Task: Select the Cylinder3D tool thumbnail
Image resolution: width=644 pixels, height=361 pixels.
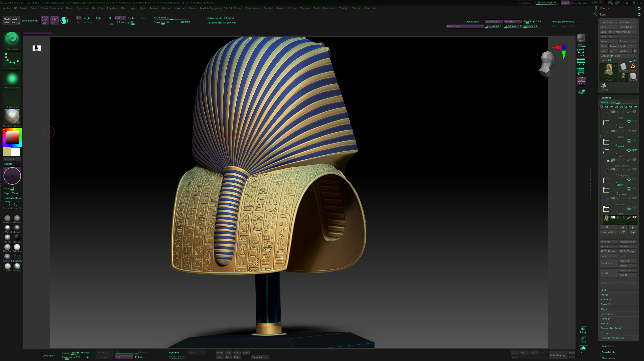Action: tap(623, 67)
